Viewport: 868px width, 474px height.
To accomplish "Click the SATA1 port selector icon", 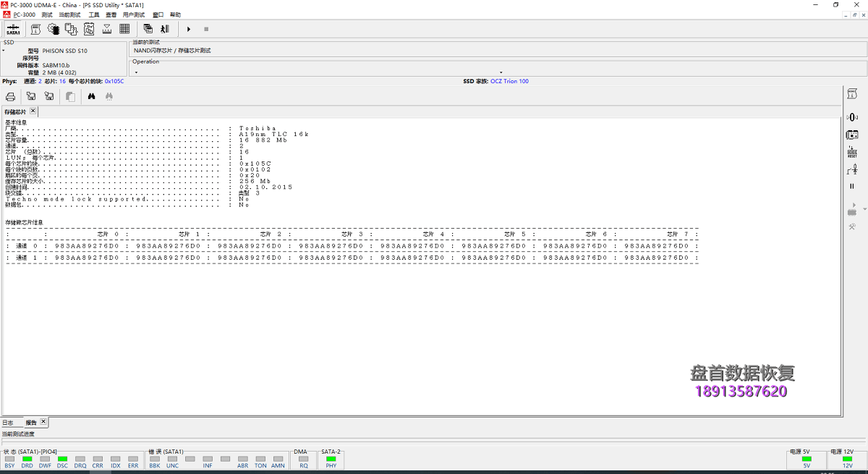I will pos(13,29).
